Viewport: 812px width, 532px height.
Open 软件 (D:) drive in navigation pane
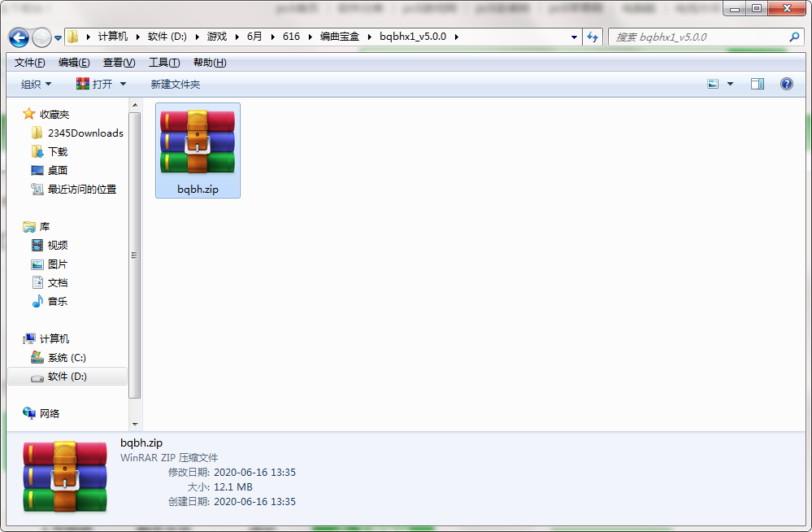pos(67,377)
